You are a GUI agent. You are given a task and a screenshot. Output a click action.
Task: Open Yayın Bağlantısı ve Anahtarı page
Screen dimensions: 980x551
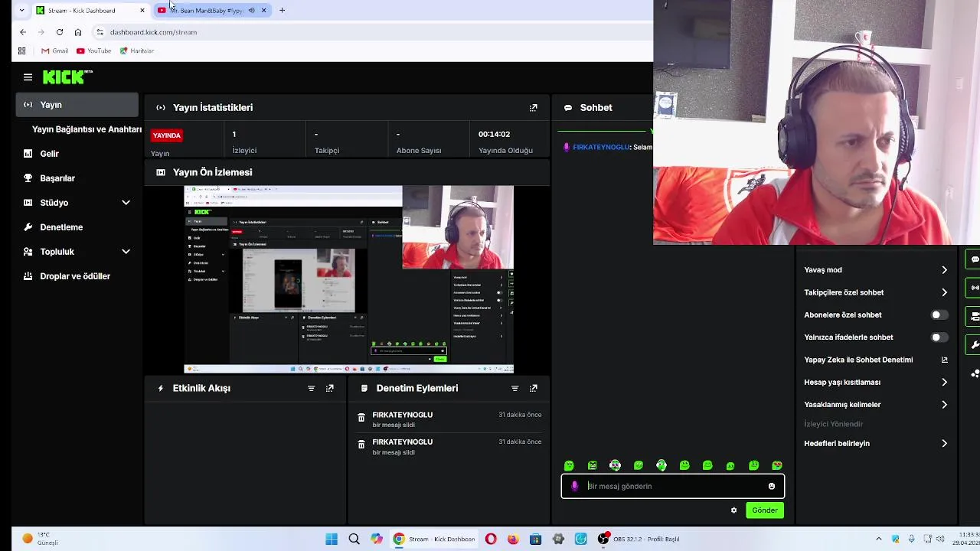[x=87, y=129]
